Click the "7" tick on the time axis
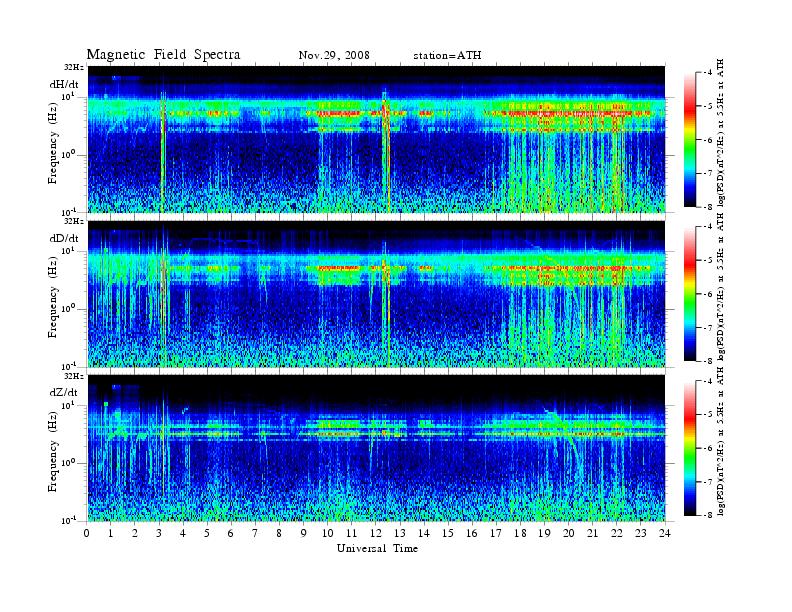The width and height of the screenshot is (792, 612). point(255,533)
